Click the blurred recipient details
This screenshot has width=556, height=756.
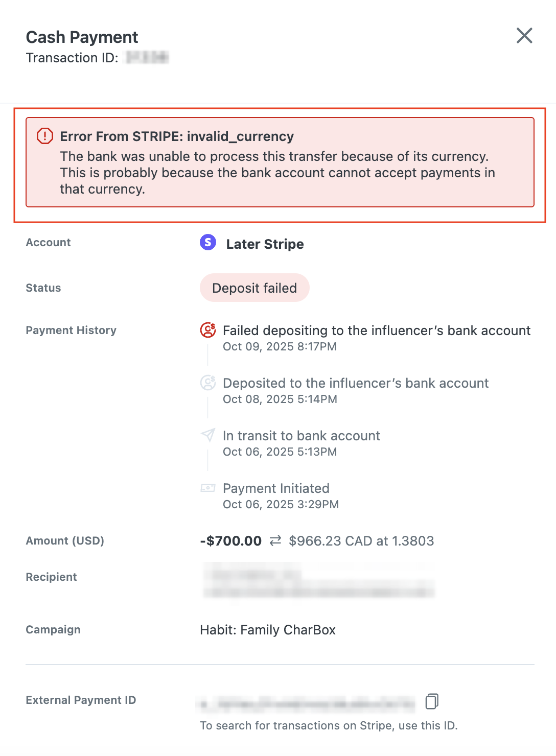tap(319, 581)
